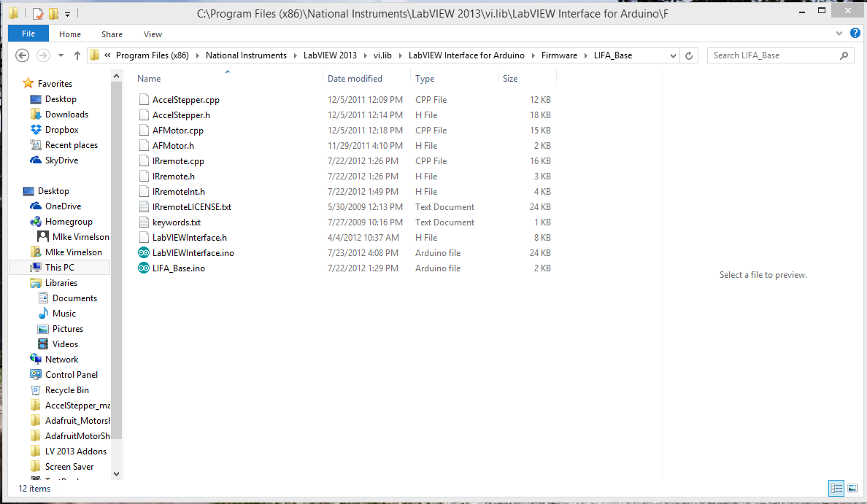Switch to the Home ribbon tab
Viewport: 867px width, 504px height.
coord(70,34)
